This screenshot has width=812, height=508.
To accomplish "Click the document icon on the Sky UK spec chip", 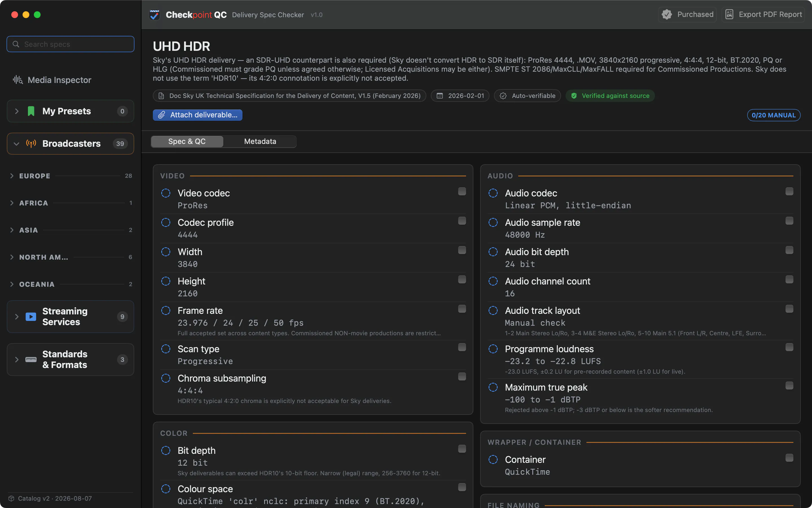I will [161, 96].
